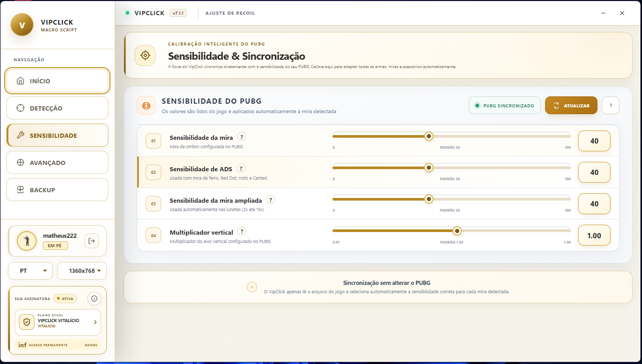642x364 pixels.
Task: Click the Multiplicador vertical value field 1.00
Action: tap(594, 236)
